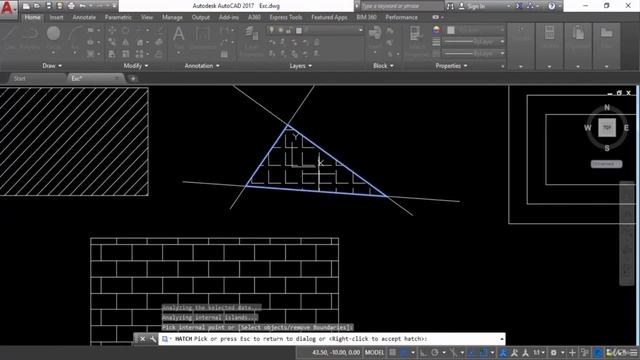Toggle the drawing grid display in status bar
640x360 pixels.
(392, 353)
